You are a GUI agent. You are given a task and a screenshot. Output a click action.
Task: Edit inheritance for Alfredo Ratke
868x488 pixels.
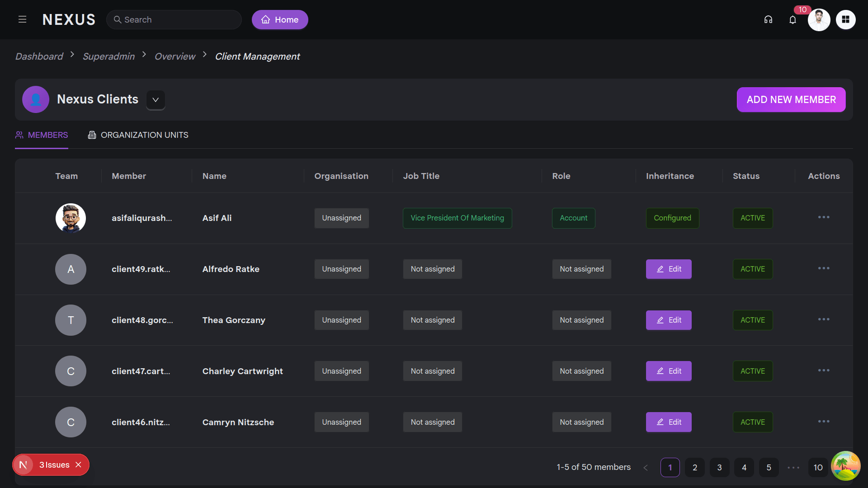point(669,269)
